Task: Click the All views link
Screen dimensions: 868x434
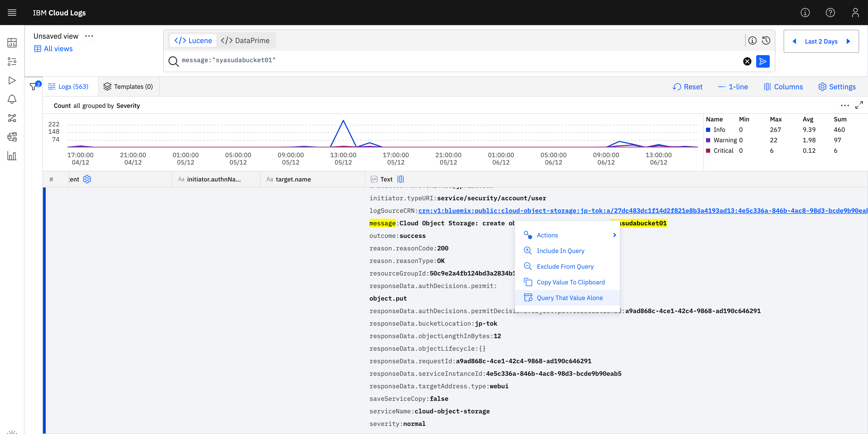Action: tap(58, 49)
